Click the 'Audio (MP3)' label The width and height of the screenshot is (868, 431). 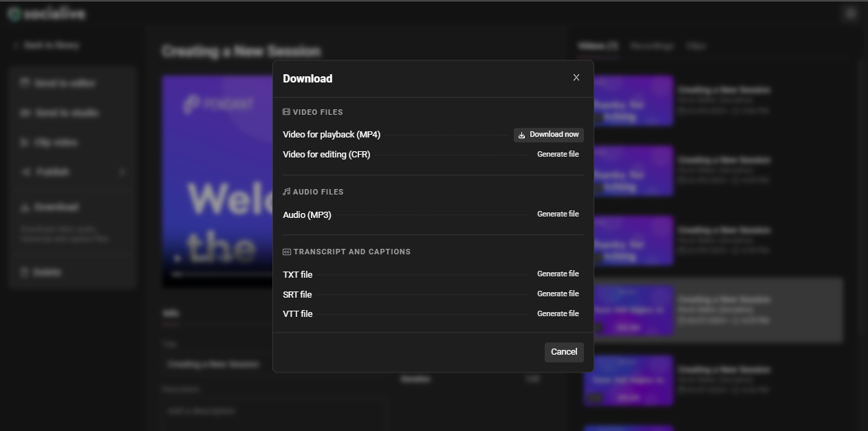[x=307, y=215]
